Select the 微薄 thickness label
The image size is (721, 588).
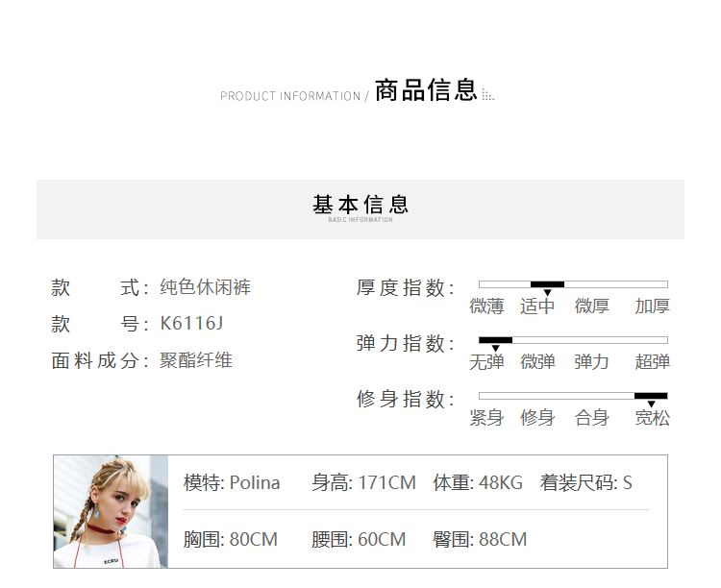click(x=486, y=306)
